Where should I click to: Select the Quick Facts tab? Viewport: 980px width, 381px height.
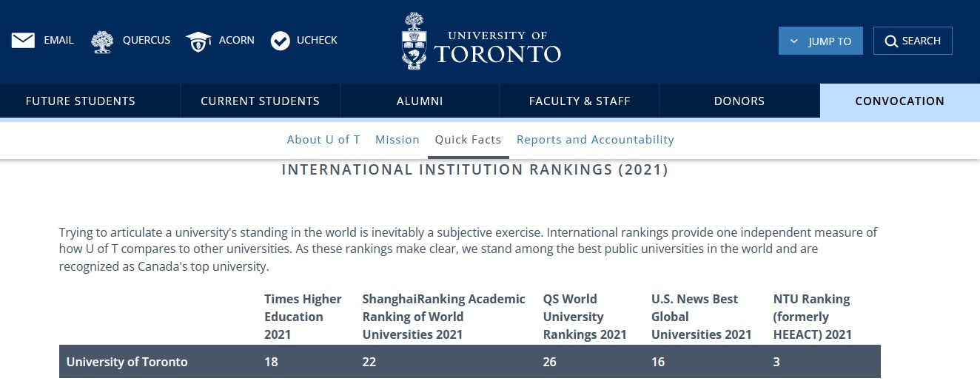(x=469, y=140)
